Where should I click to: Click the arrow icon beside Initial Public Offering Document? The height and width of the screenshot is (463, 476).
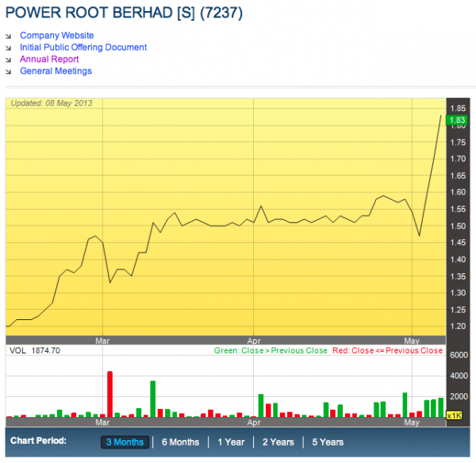(x=9, y=48)
